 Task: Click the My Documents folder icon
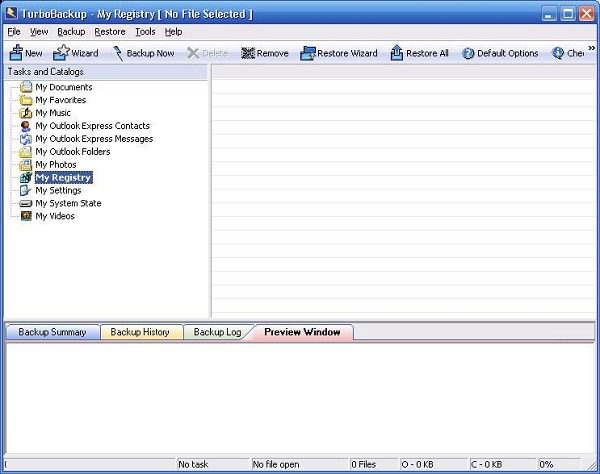[x=26, y=87]
